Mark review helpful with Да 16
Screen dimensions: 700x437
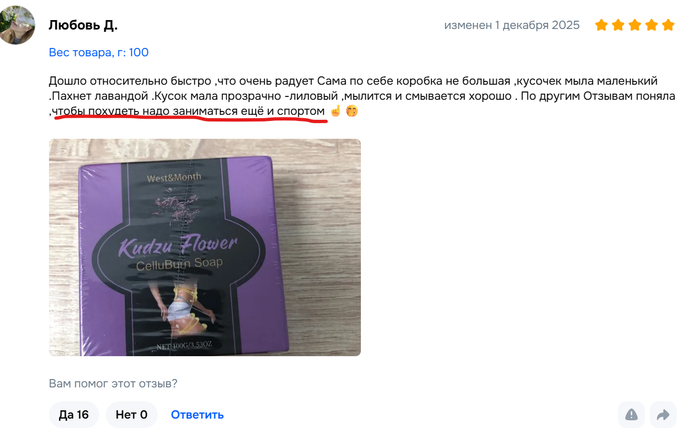pyautogui.click(x=74, y=415)
